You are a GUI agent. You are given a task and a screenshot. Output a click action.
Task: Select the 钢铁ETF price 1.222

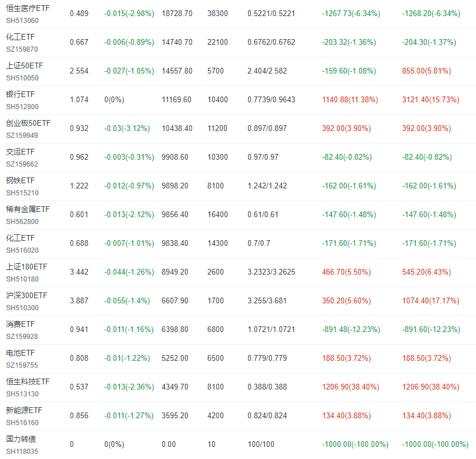[x=79, y=186]
